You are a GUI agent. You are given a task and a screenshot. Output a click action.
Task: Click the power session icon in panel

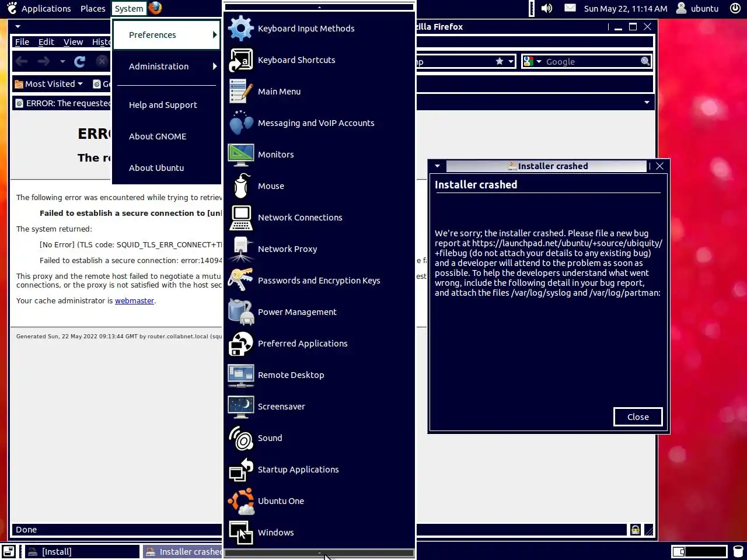click(735, 8)
